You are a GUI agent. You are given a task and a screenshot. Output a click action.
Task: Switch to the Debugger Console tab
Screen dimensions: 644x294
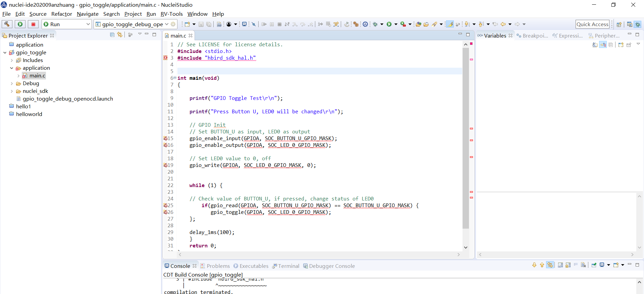click(329, 266)
